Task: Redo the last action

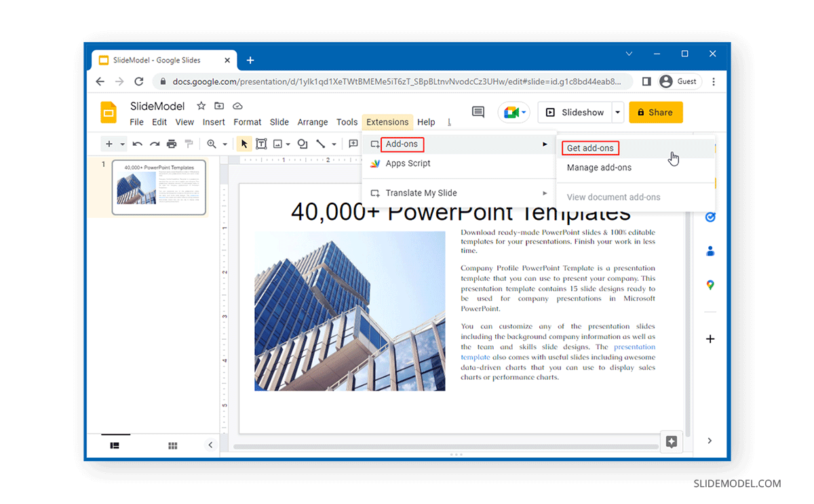Action: (x=155, y=144)
